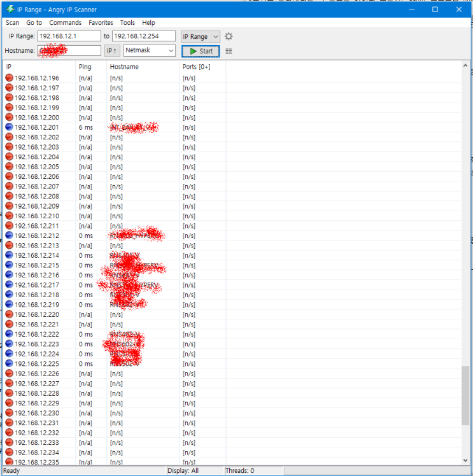This screenshot has height=476, width=473.
Task: Select the row for 192.168.12.203
Action: coord(232,147)
